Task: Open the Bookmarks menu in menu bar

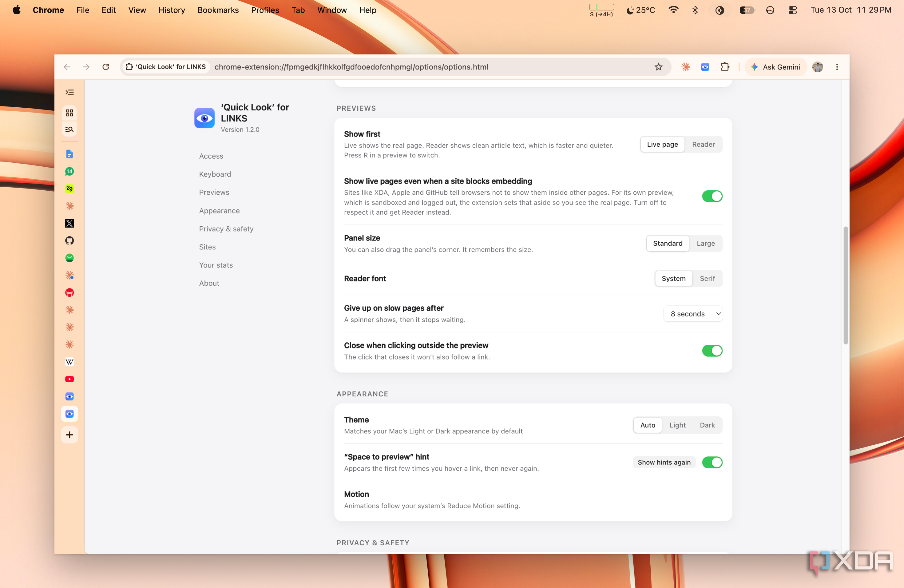Action: pos(218,10)
